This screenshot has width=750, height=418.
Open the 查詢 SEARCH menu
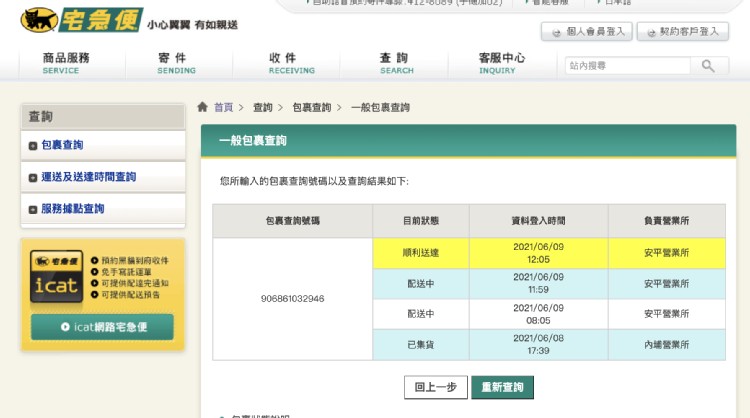(x=397, y=64)
